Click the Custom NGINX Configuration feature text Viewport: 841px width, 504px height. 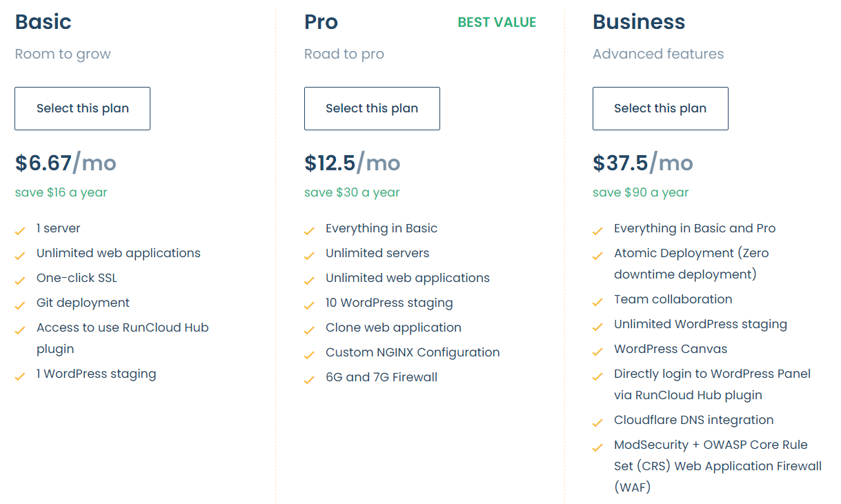pyautogui.click(x=413, y=352)
